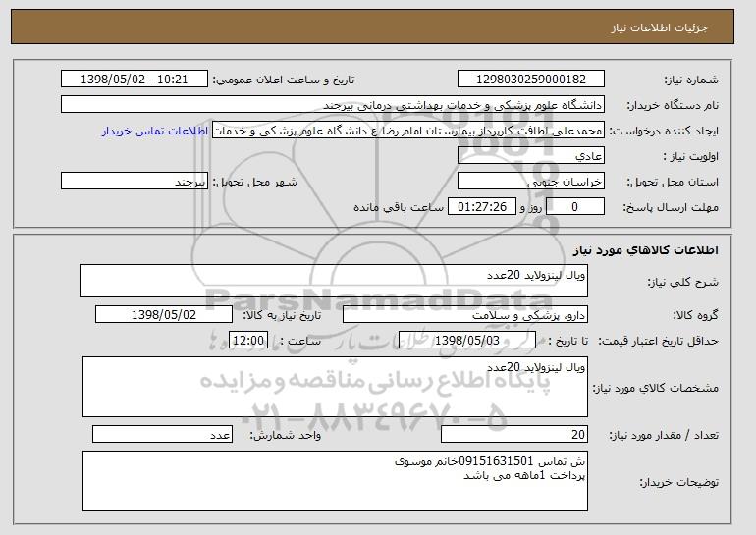
Task: Click the label ایجاد کننده درخواست
Action: [x=664, y=131]
